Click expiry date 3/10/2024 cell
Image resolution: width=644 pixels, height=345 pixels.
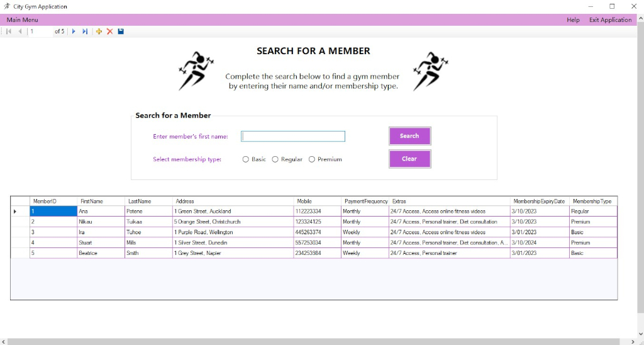coord(540,242)
